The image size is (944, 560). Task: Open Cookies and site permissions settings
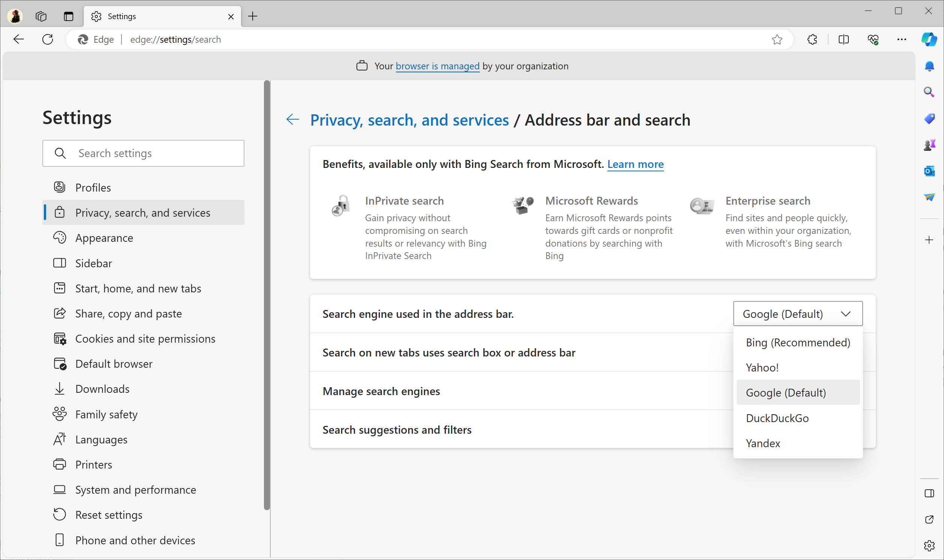tap(145, 339)
